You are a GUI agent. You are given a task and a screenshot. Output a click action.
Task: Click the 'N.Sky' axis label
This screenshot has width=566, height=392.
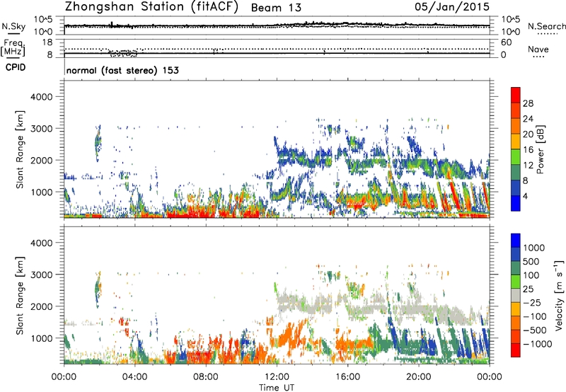pyautogui.click(x=13, y=27)
